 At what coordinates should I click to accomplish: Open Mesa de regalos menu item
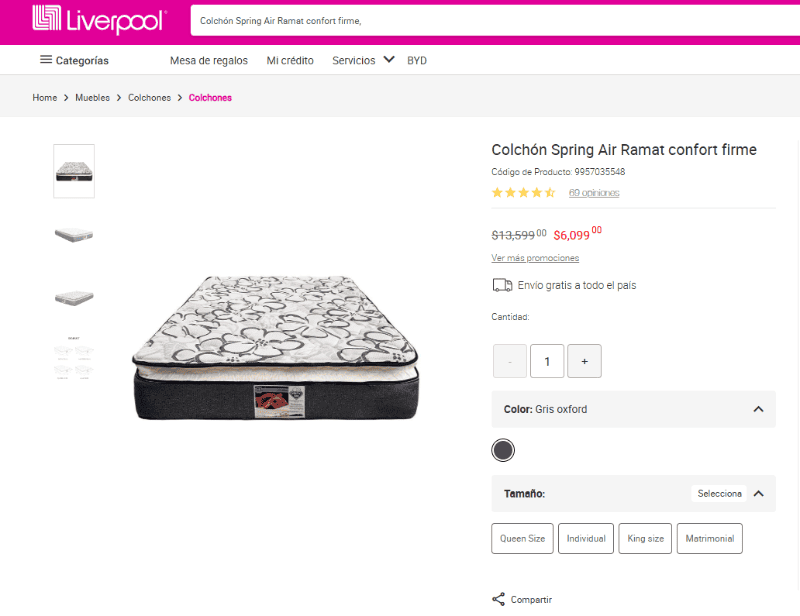(x=209, y=61)
